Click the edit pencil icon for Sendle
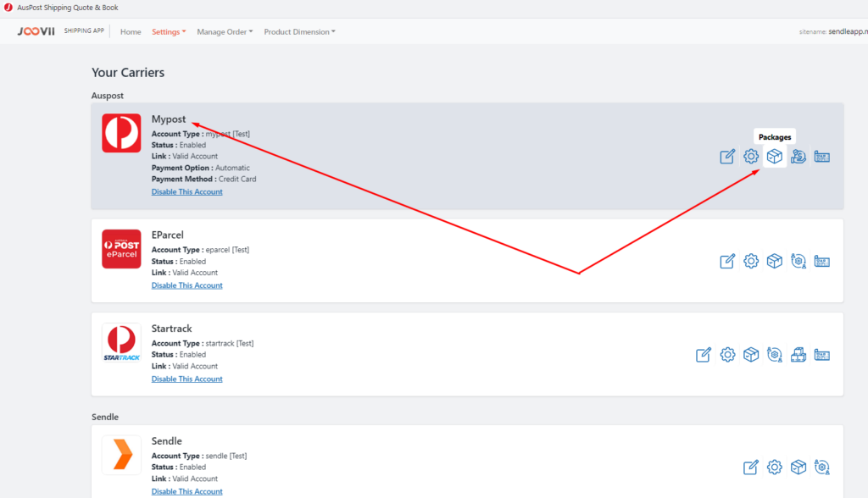Image resolution: width=868 pixels, height=498 pixels. pos(751,467)
